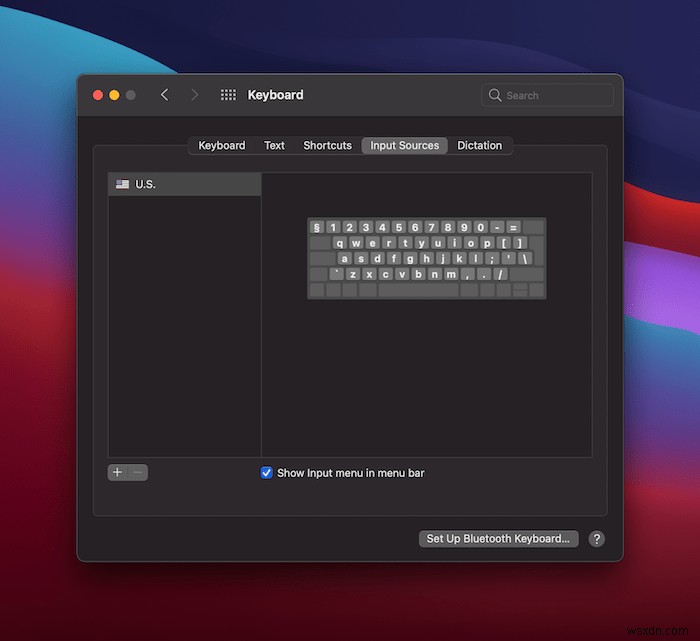Close the Keyboard preferences window
This screenshot has height=641, width=700.
(98, 95)
